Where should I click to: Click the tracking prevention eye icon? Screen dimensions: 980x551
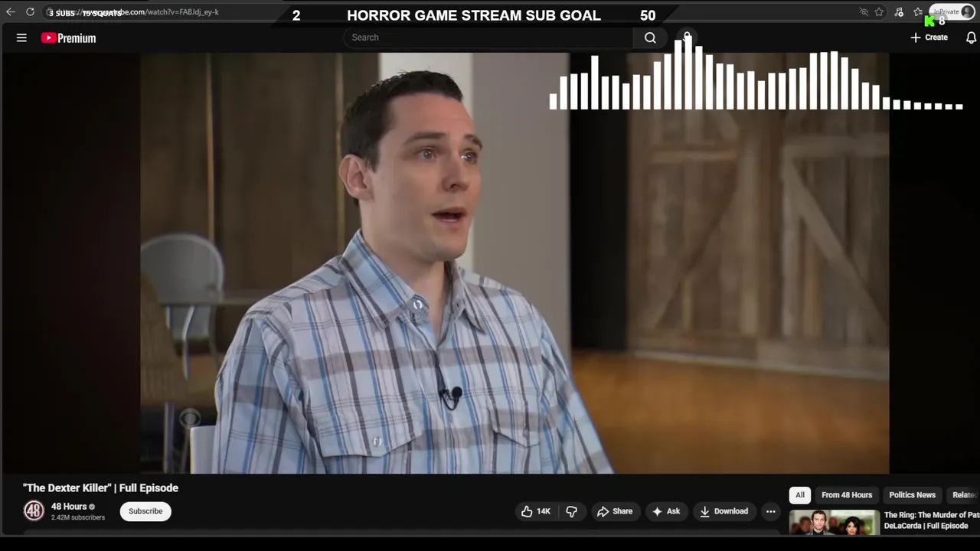(x=864, y=12)
